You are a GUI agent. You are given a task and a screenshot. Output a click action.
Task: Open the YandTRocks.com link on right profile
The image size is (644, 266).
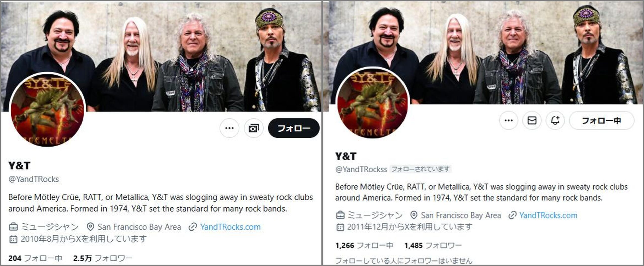548,215
